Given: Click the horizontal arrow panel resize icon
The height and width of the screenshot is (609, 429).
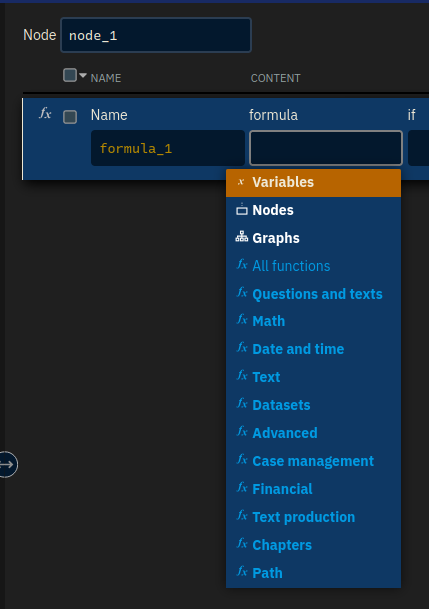Looking at the screenshot, I should coord(7,465).
